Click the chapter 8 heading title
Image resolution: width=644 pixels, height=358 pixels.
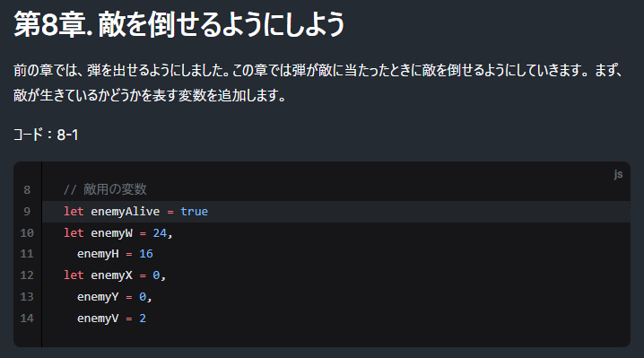click(179, 24)
